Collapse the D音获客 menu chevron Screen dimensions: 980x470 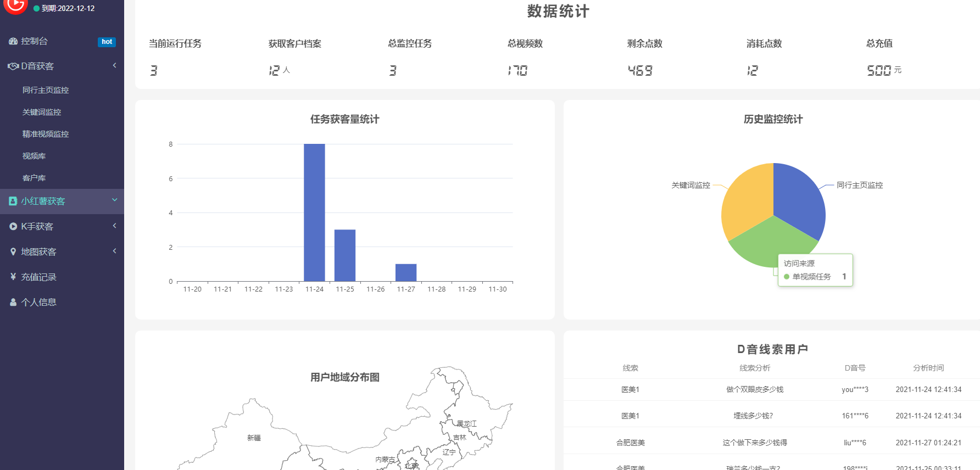(x=114, y=65)
